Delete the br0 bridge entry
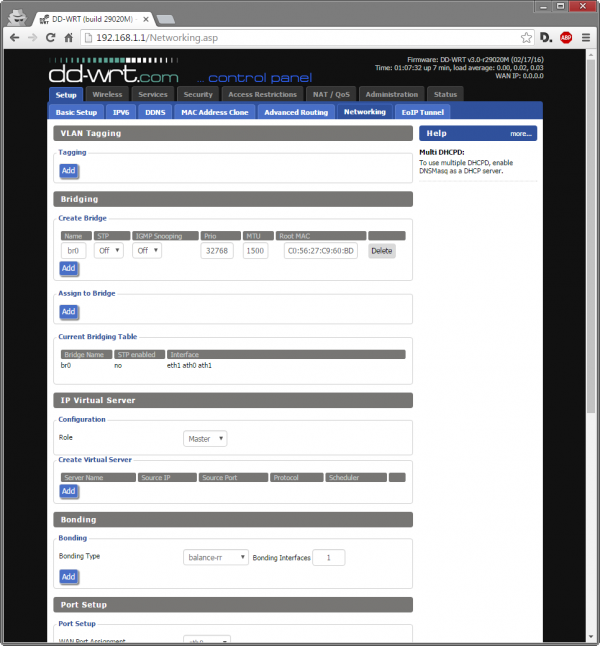 pos(381,251)
